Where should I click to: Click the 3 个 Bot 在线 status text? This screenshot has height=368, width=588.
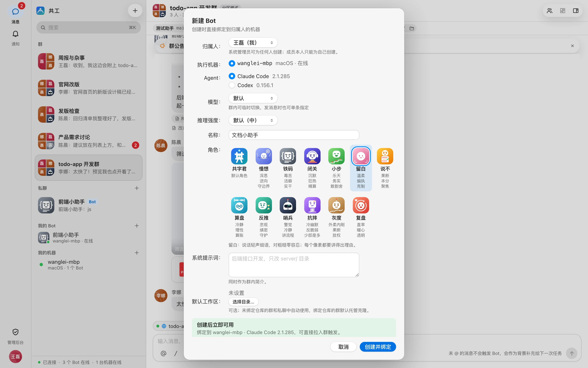tap(76, 362)
